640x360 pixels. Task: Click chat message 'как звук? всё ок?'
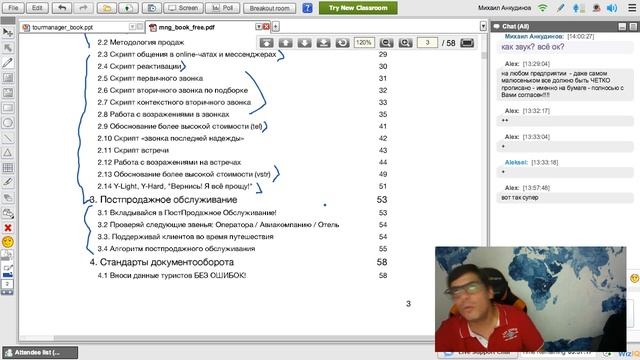[533, 47]
